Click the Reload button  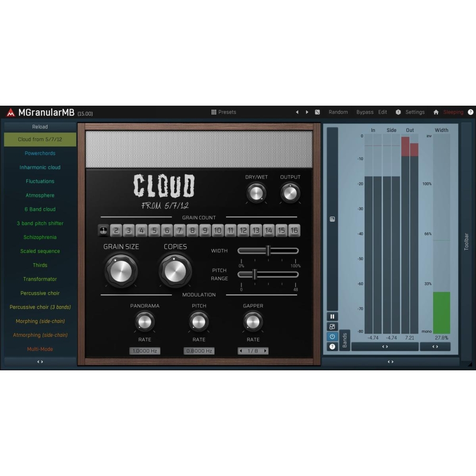pos(40,127)
